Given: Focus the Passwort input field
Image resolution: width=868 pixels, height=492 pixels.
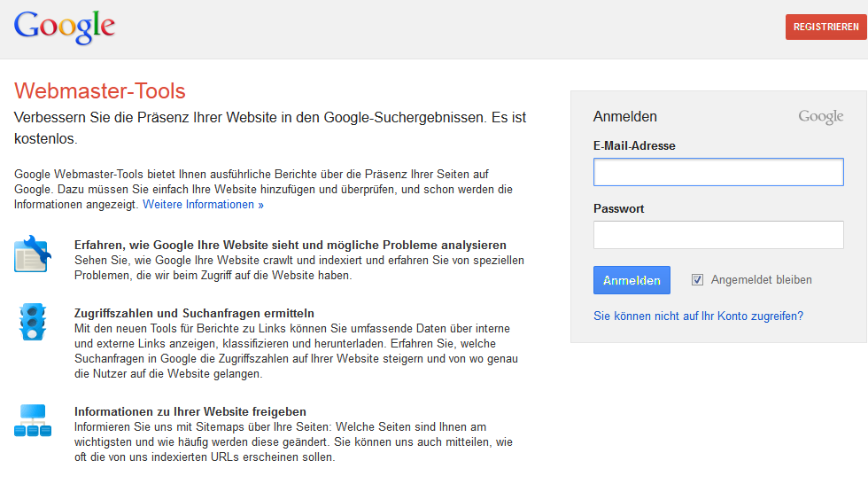Looking at the screenshot, I should [x=718, y=235].
